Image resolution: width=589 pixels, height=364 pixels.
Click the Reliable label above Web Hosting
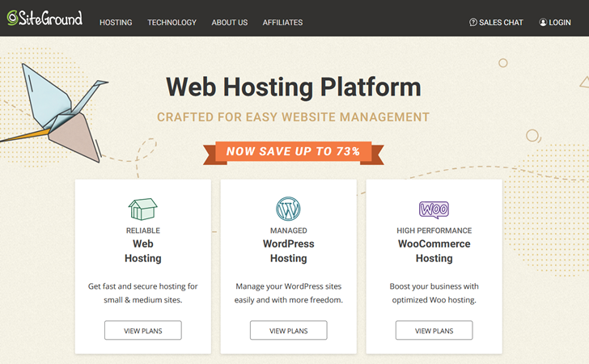[143, 231]
